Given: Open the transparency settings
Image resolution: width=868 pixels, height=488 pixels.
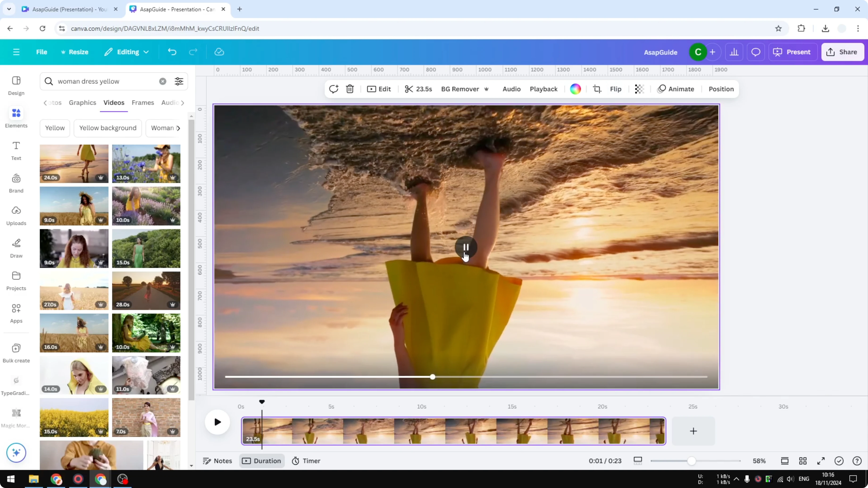Looking at the screenshot, I should (639, 89).
